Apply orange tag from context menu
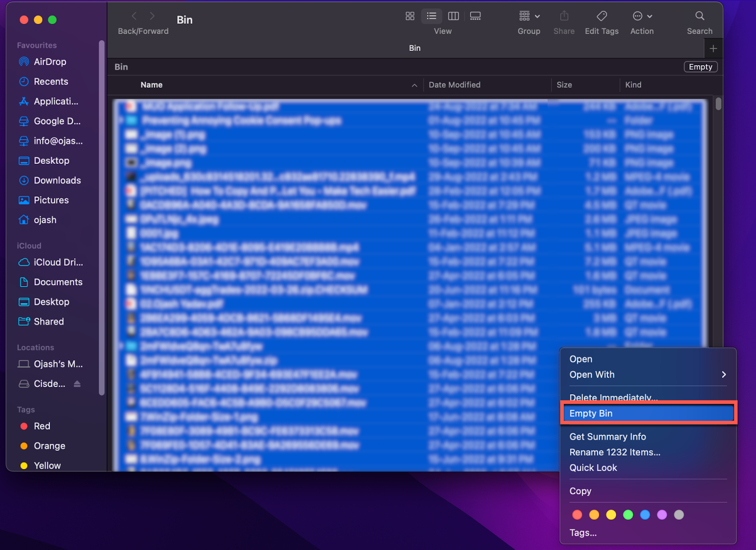756x550 pixels. tap(594, 515)
